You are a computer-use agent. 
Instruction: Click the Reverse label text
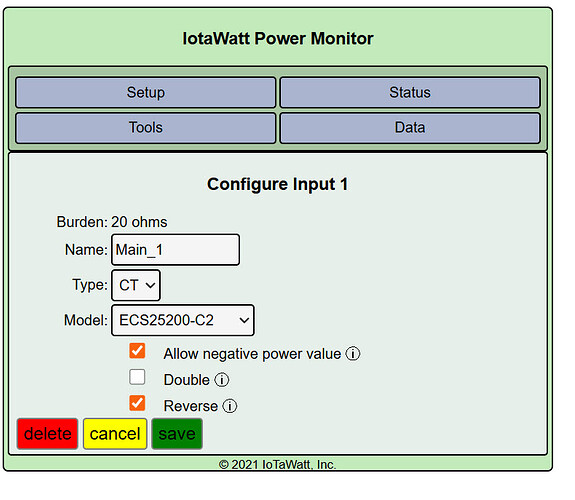191,406
